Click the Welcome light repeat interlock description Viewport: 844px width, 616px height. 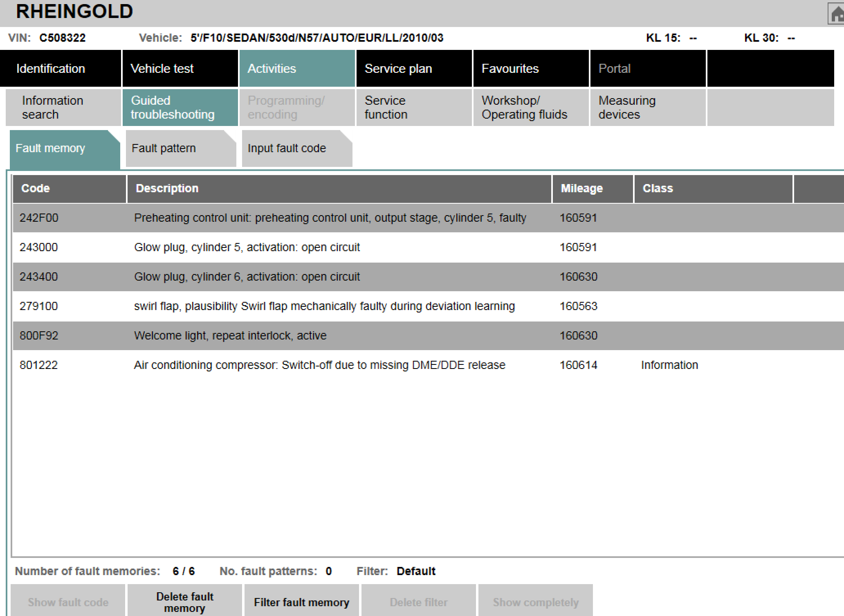(230, 336)
